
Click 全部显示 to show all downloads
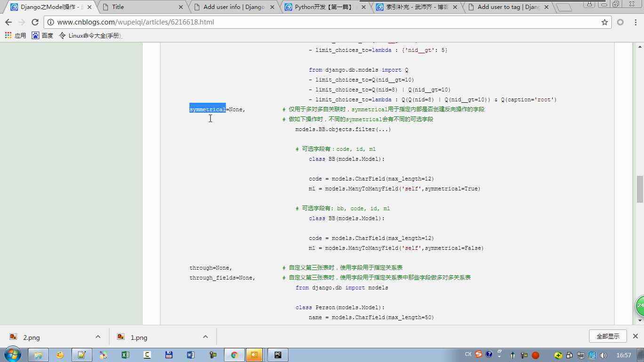tap(608, 336)
